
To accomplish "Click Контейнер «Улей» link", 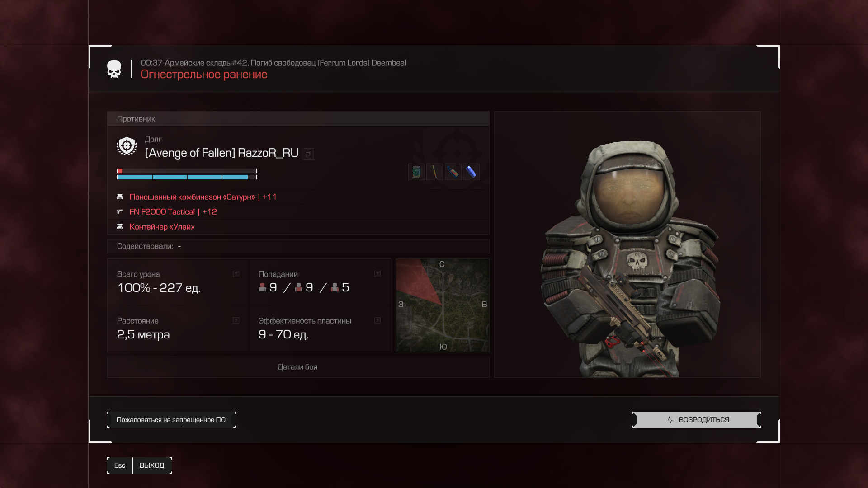I will [x=162, y=227].
